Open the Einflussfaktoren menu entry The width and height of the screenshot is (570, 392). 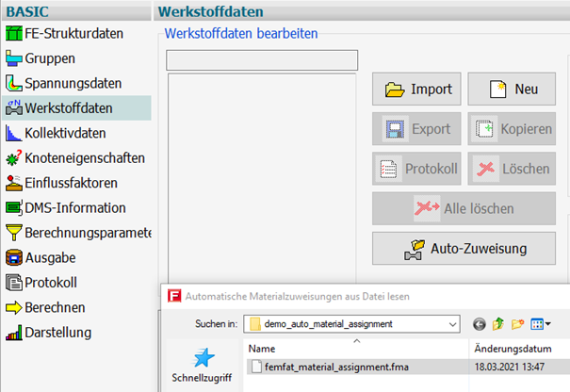(71, 183)
